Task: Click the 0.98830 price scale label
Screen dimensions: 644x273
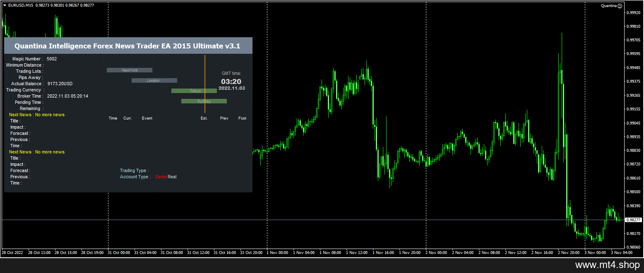Action: (633, 150)
